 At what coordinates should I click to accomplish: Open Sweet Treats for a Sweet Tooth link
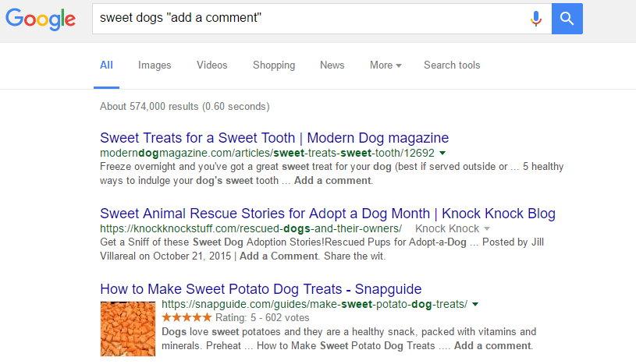(274, 138)
